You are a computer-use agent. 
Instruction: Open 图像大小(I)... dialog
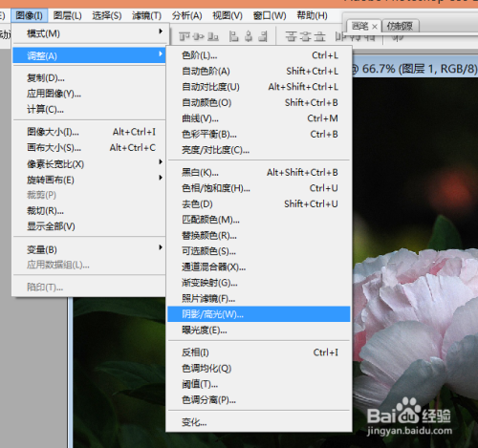(x=89, y=132)
